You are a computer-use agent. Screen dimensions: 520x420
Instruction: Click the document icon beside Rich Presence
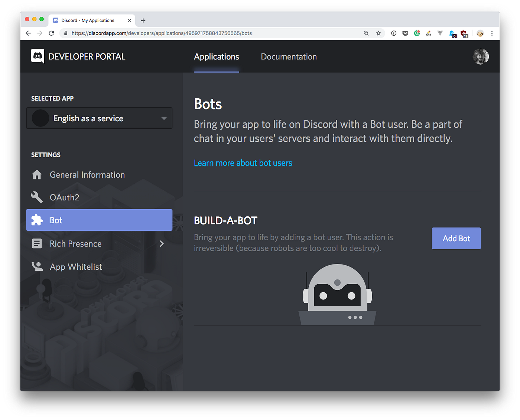(x=37, y=243)
